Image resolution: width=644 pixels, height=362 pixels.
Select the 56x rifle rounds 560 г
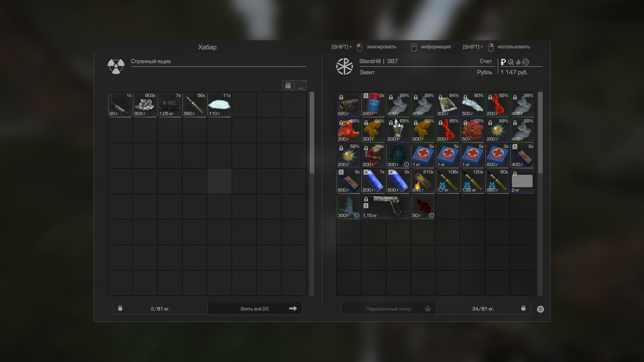195,105
